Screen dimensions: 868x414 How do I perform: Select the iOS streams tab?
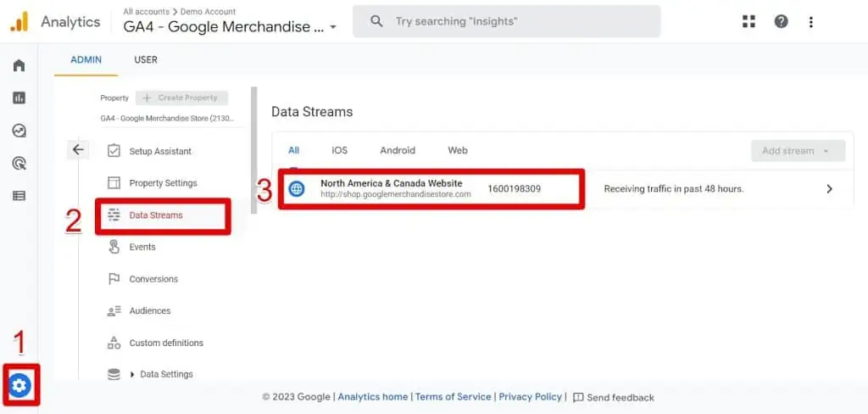pyautogui.click(x=339, y=150)
